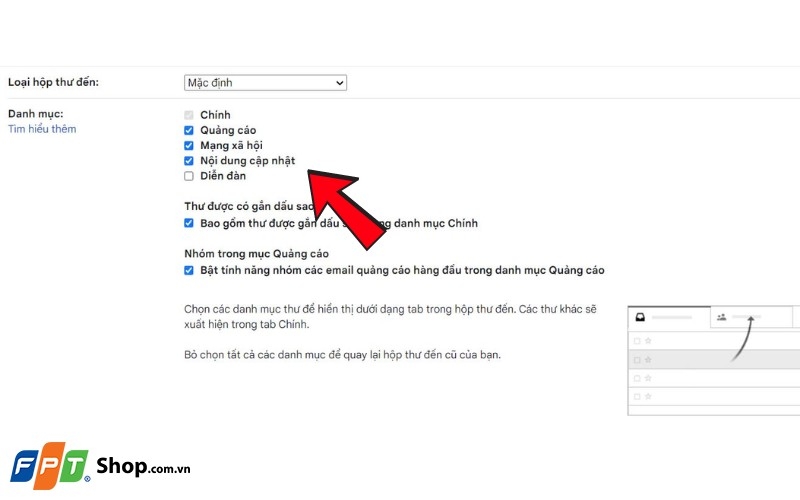800x500 pixels.
Task: Uncheck the 'Quảng cáo' category checkbox
Action: click(x=189, y=130)
